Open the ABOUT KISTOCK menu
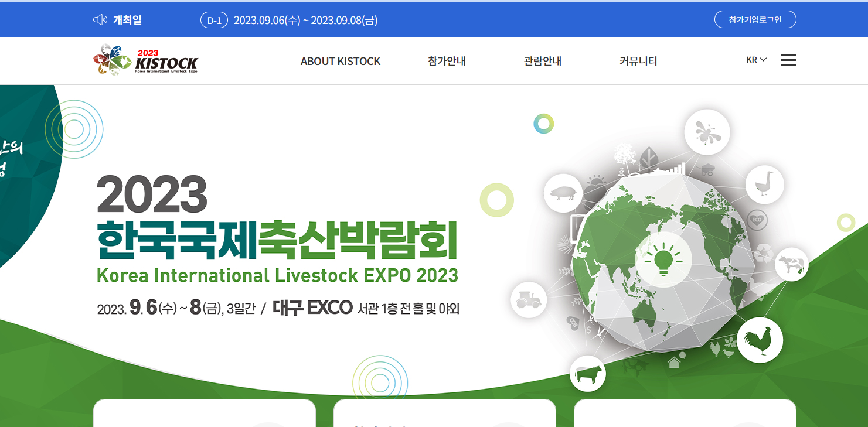 click(x=341, y=61)
